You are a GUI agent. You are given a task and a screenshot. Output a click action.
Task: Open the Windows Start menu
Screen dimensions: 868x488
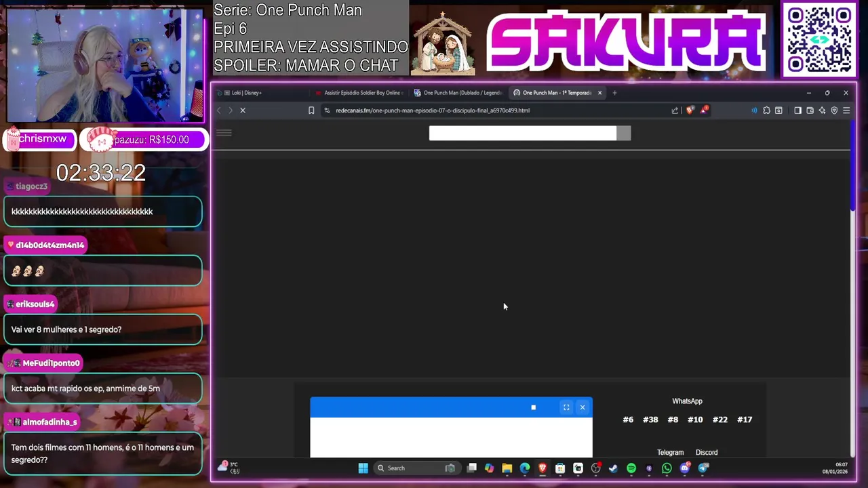click(363, 468)
